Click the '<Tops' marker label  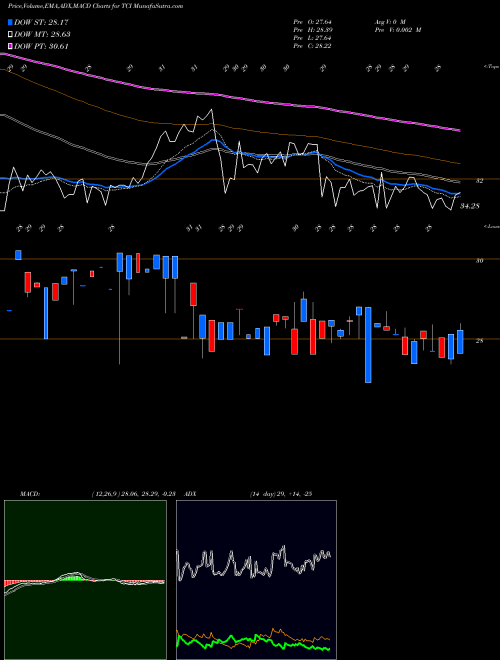pos(491,67)
